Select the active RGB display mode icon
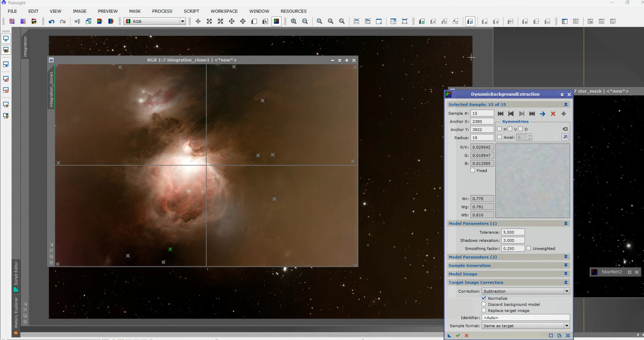 [277, 22]
